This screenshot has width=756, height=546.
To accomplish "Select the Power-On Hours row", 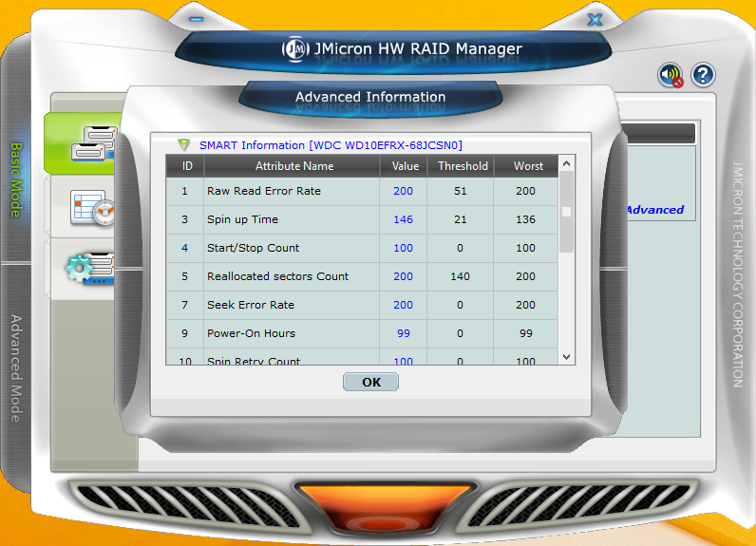I will point(362,333).
